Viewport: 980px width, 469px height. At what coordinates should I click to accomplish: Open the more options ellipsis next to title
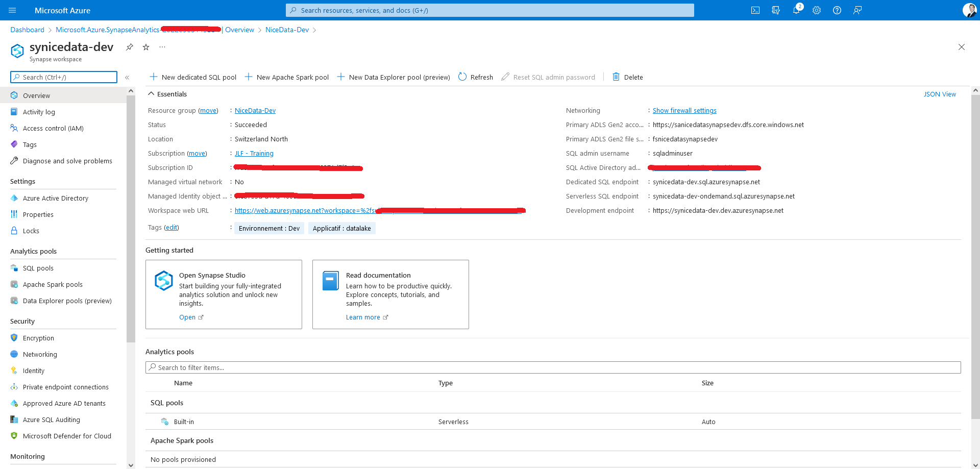[x=162, y=47]
